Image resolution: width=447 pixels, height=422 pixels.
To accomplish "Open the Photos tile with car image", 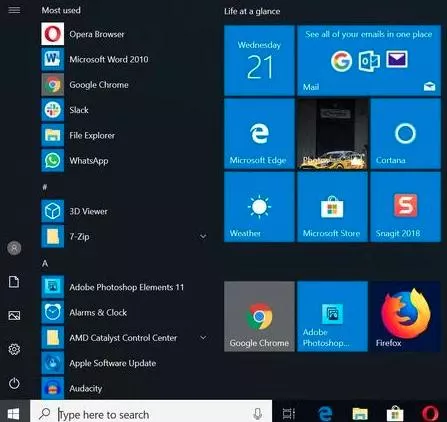I will (333, 134).
